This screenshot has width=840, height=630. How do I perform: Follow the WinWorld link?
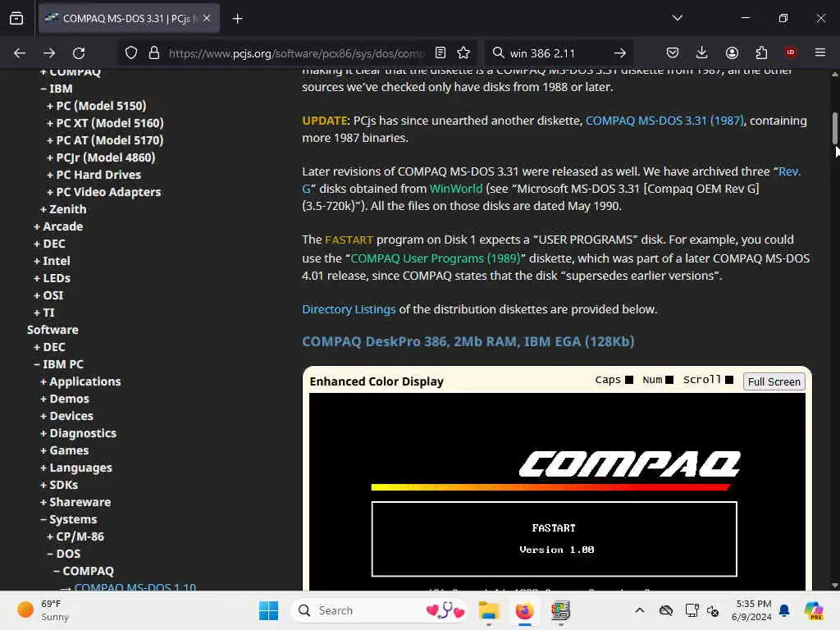(456, 189)
